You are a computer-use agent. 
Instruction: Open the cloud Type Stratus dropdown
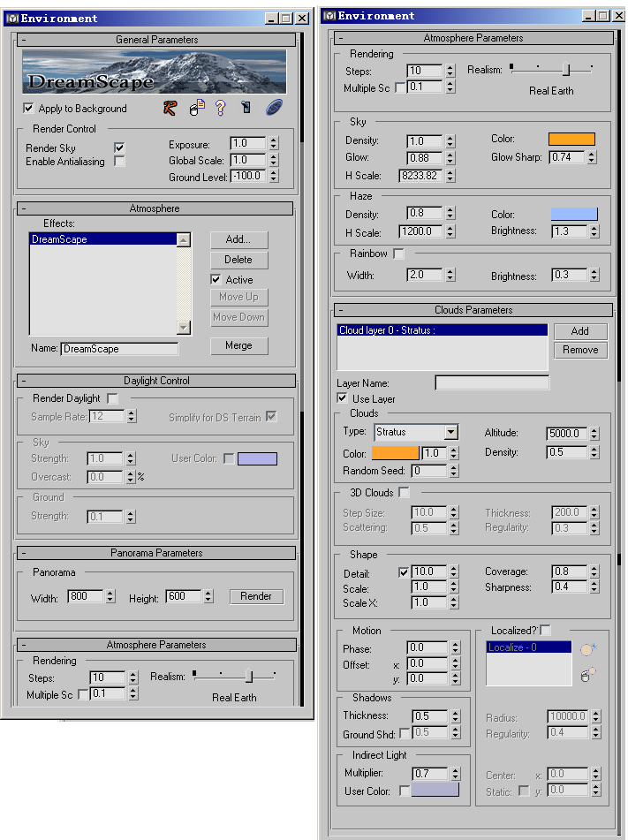point(451,432)
